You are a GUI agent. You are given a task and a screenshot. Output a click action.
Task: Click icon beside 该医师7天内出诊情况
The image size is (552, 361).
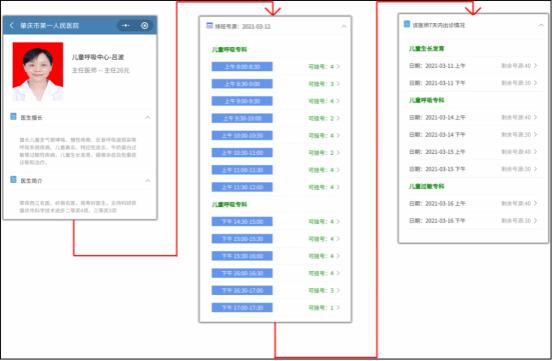pyautogui.click(x=407, y=24)
